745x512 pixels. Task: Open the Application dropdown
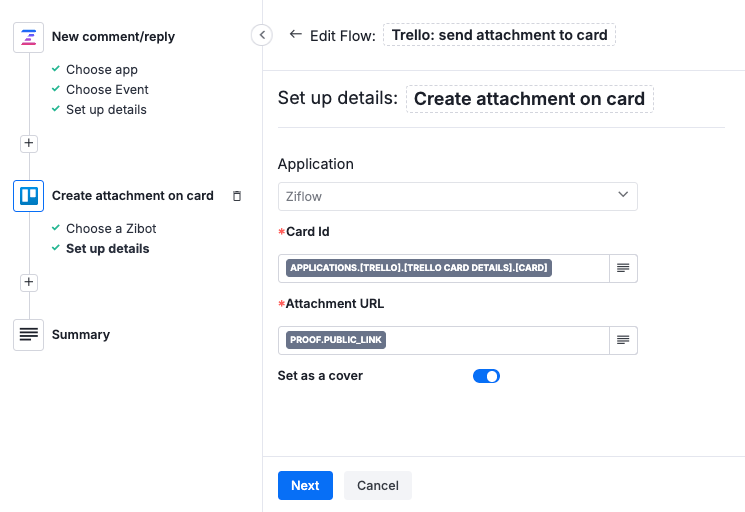458,196
